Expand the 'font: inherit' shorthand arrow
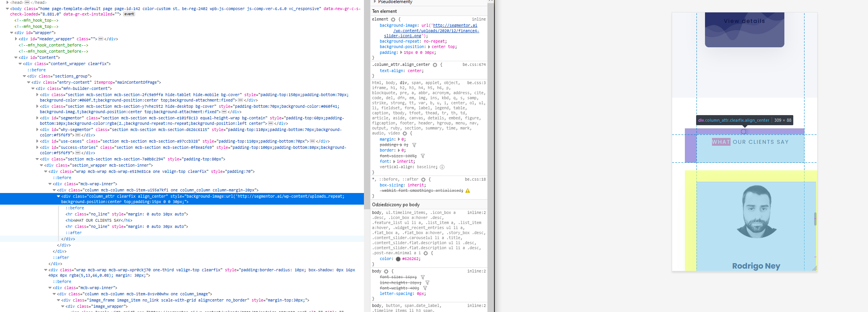This screenshot has width=868, height=312. (394, 161)
